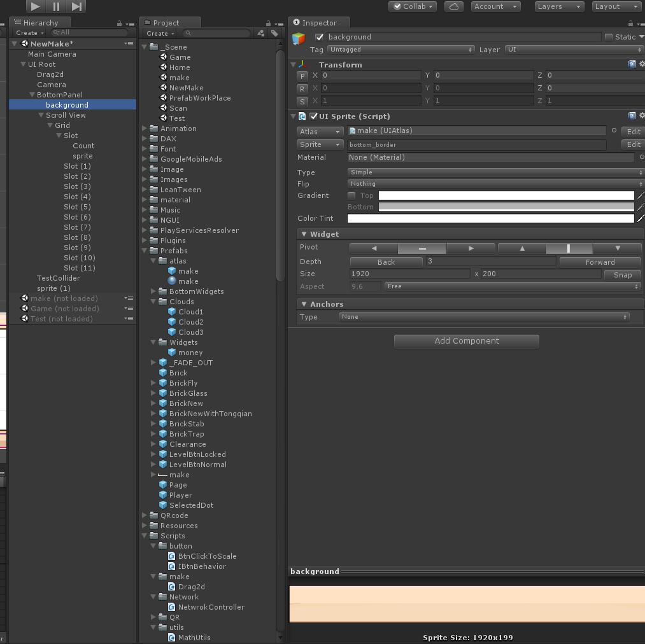Open UI Sprite component gear settings
645x644 pixels.
[642, 116]
